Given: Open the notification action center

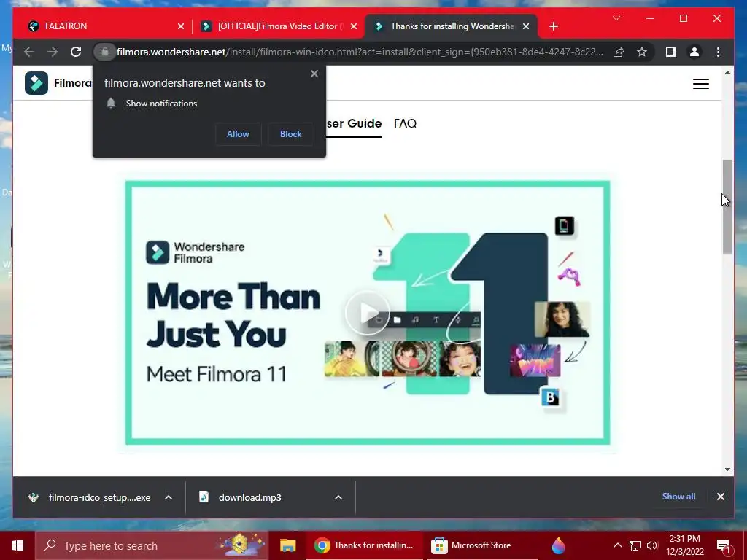Looking at the screenshot, I should click(x=724, y=545).
